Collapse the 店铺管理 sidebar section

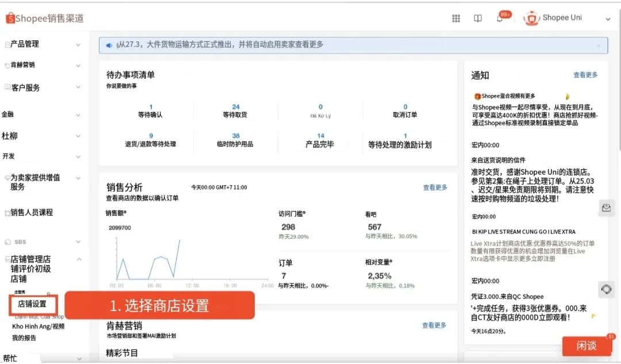tap(79, 259)
